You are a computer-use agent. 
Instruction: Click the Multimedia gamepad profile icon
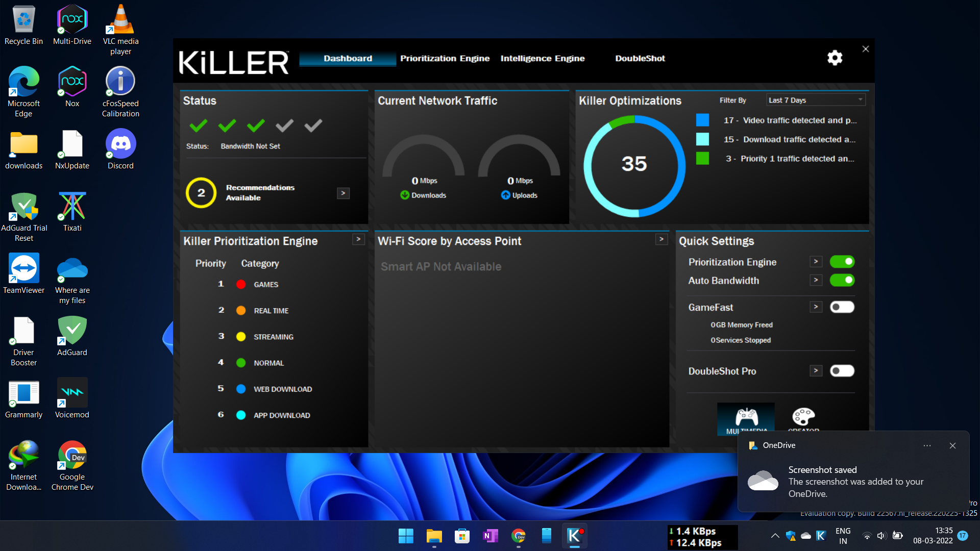pyautogui.click(x=746, y=417)
